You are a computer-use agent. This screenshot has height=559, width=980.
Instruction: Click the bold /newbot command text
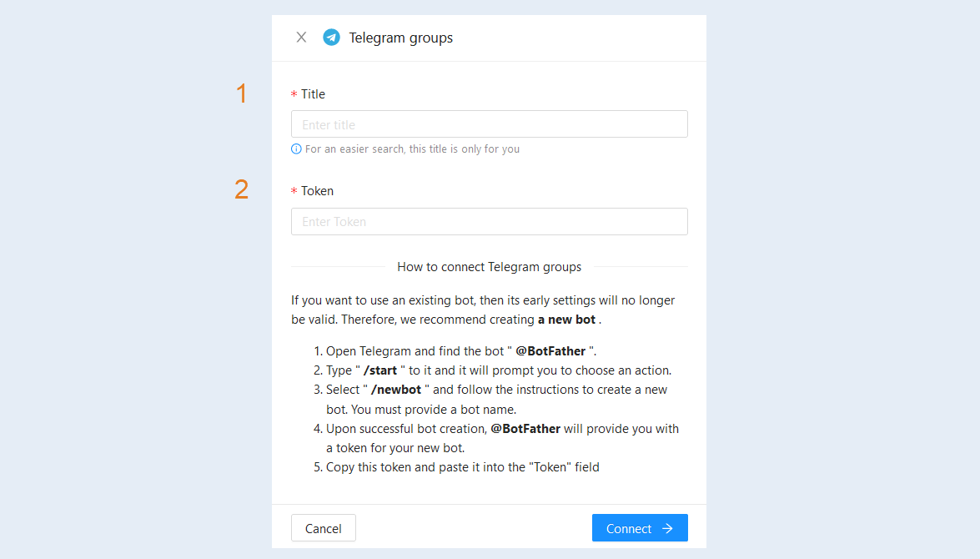point(396,390)
